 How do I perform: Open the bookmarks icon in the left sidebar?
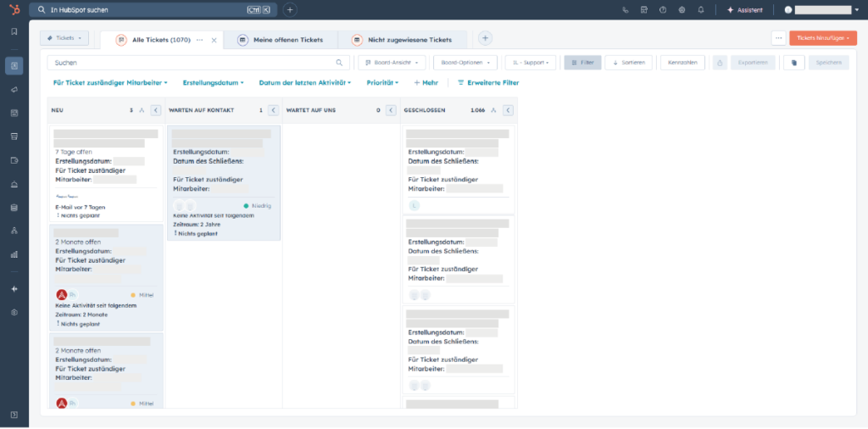click(x=14, y=31)
